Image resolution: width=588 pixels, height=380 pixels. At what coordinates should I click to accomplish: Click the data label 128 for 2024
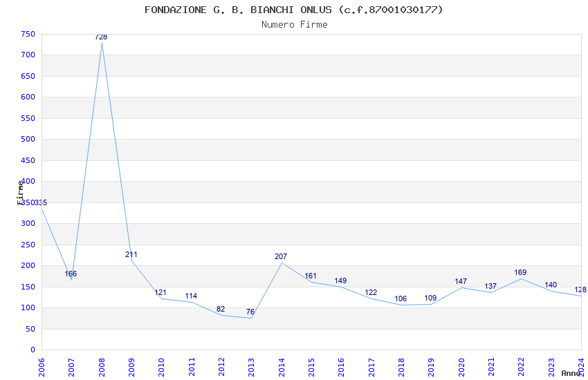(580, 289)
